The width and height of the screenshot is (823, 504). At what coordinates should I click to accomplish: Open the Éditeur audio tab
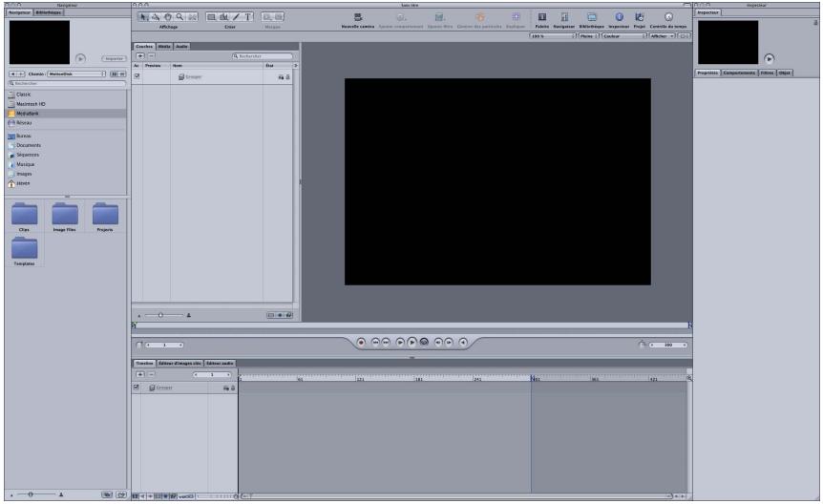pyautogui.click(x=220, y=364)
